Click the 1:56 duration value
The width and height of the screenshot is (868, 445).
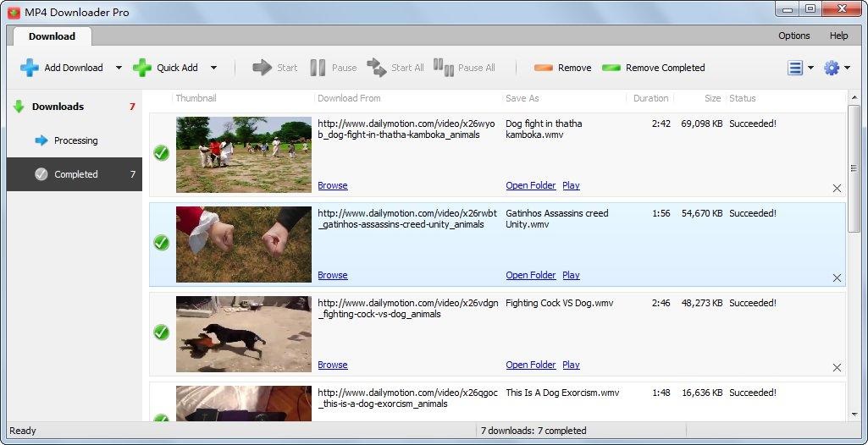(661, 213)
